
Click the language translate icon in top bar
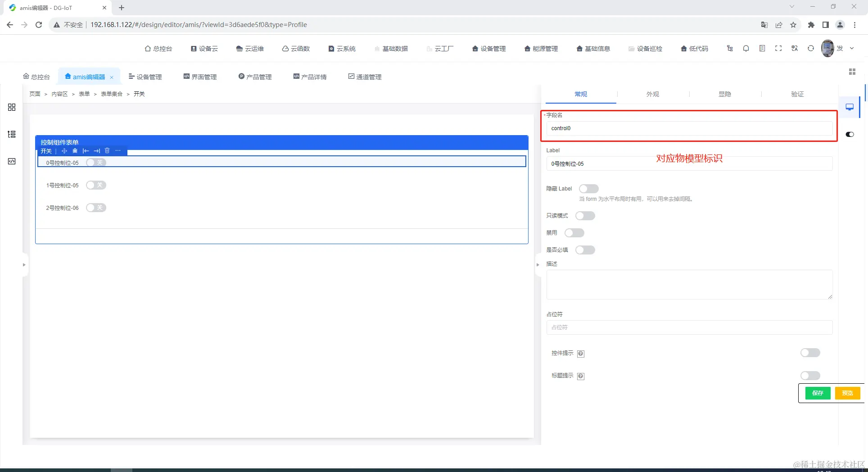pyautogui.click(x=795, y=48)
